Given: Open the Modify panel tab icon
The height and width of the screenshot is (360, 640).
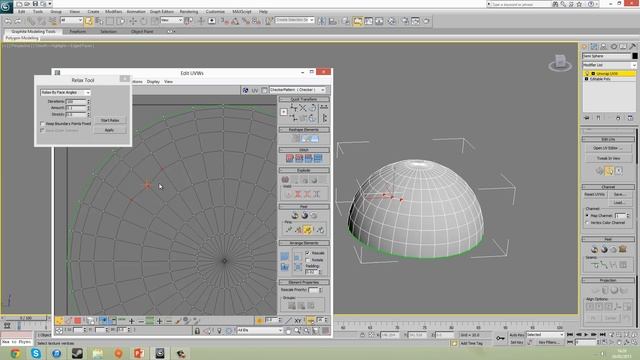Looking at the screenshot, I should [x=594, y=47].
